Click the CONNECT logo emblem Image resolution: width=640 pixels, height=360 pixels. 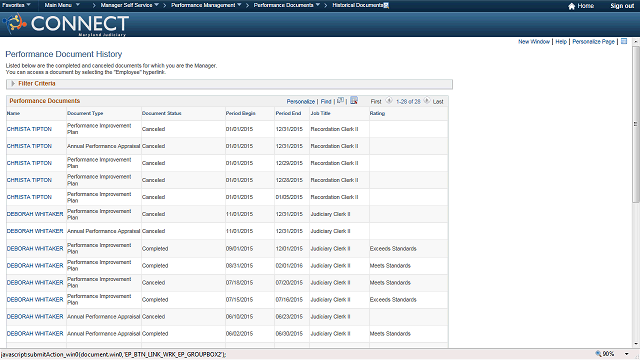click(x=14, y=23)
